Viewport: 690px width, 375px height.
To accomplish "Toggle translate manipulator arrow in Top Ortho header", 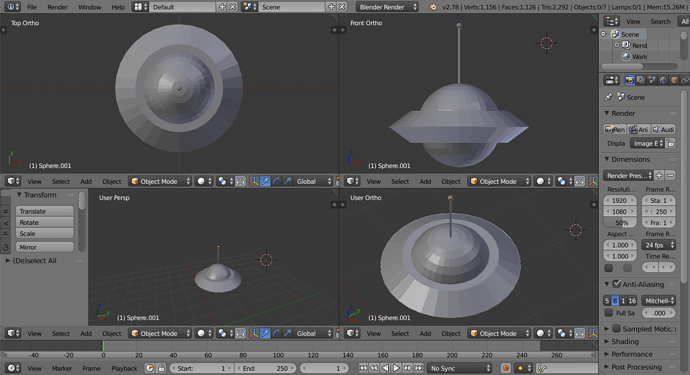I will click(x=265, y=181).
